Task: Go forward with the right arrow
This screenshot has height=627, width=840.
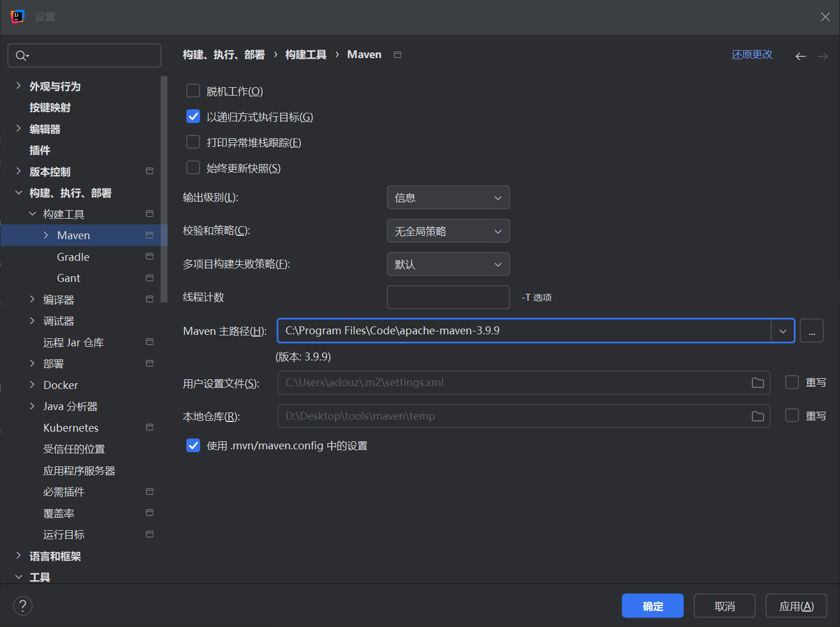Action: click(x=823, y=56)
